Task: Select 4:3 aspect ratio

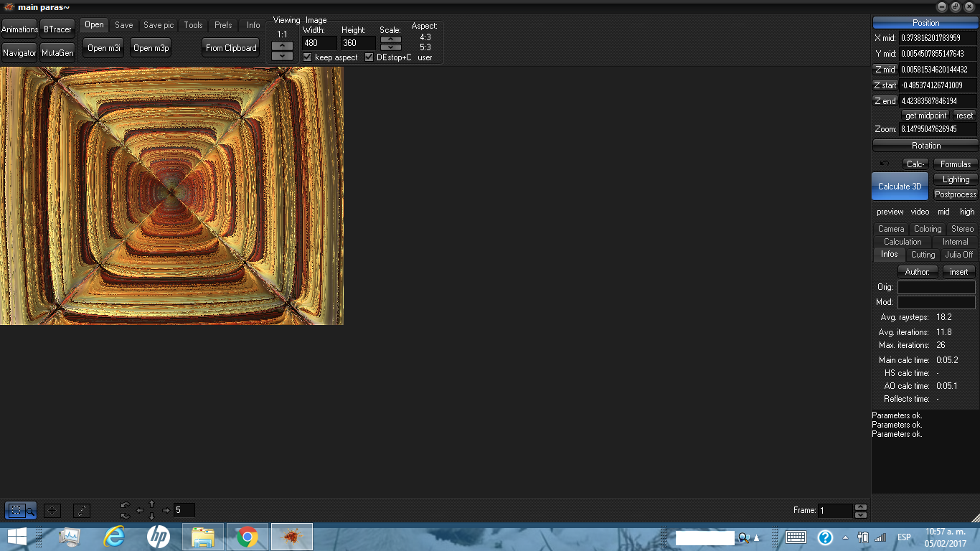Action: 425,37
